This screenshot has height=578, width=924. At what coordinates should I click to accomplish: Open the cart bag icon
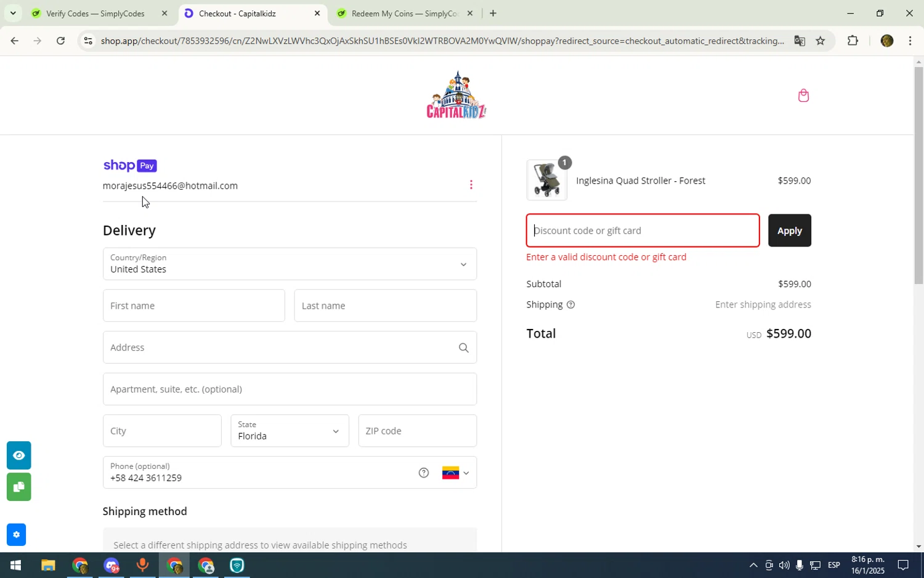[803, 96]
